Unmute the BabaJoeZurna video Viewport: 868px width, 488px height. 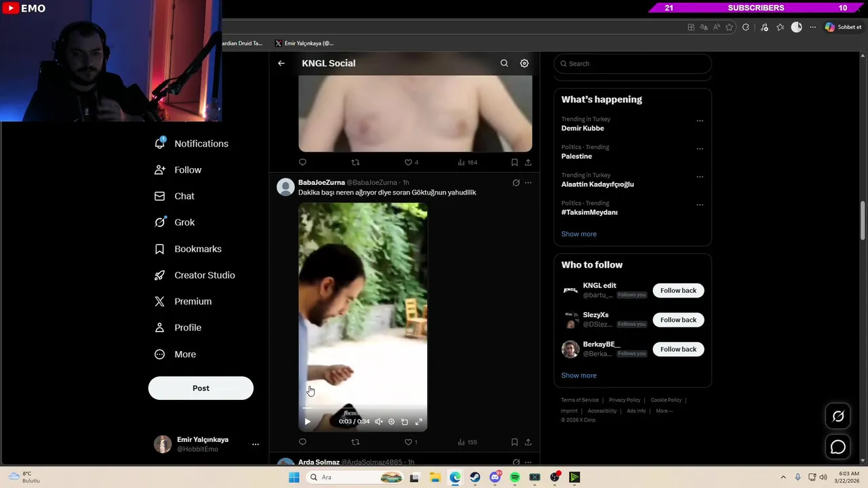click(x=379, y=422)
